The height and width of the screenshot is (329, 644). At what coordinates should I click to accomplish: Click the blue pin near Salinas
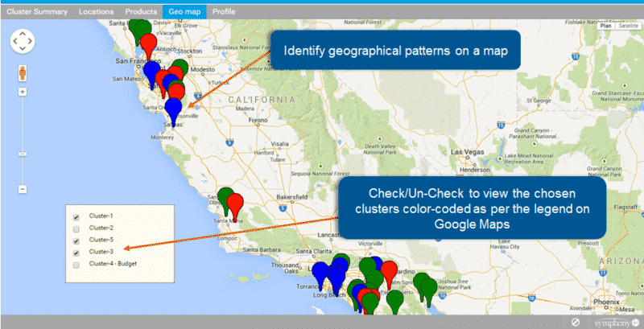click(173, 109)
